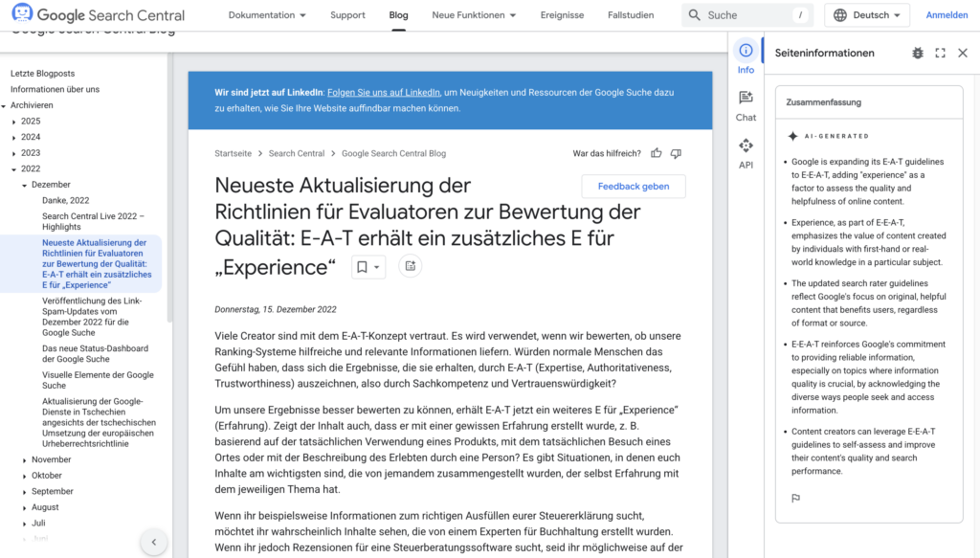Expand the 2025 archive year
The width and height of the screenshot is (980, 558).
coord(13,122)
